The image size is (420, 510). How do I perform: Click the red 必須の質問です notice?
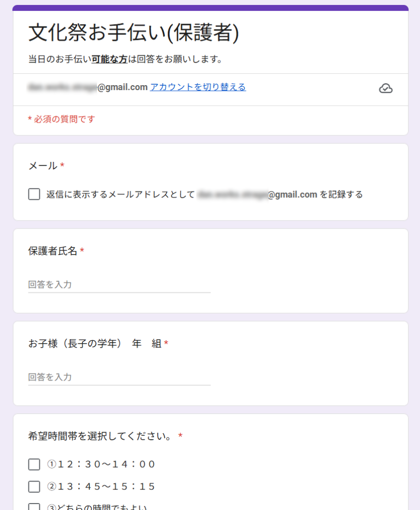(62, 119)
